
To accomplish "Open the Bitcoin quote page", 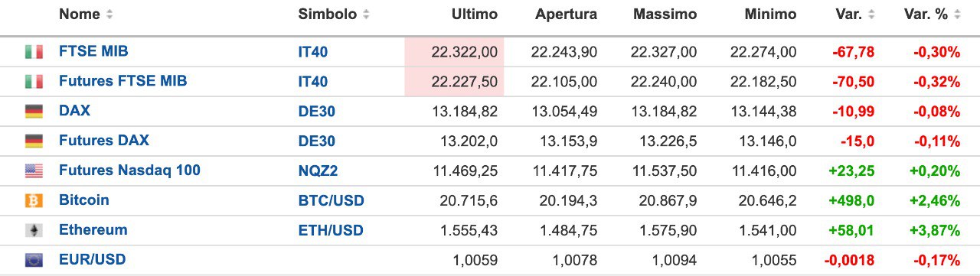I will point(84,200).
